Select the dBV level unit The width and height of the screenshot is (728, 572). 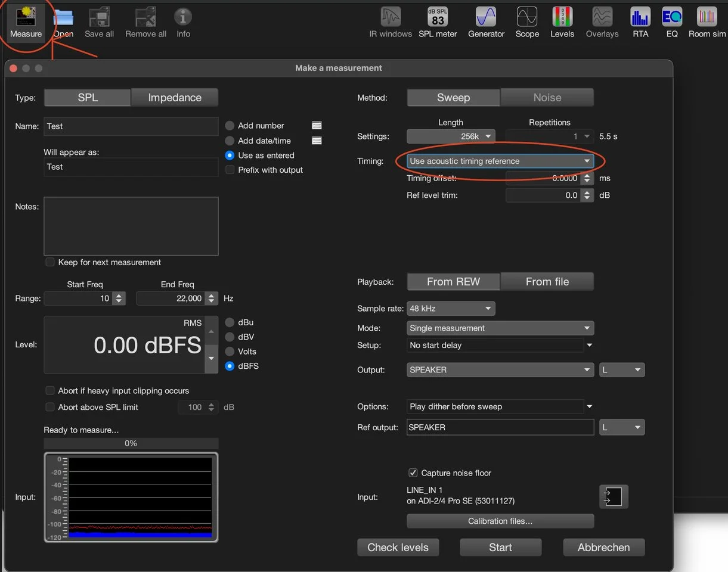pos(230,337)
